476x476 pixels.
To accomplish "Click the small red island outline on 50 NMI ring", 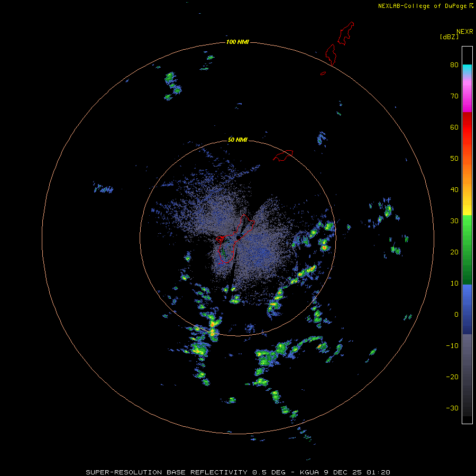I will [x=283, y=155].
